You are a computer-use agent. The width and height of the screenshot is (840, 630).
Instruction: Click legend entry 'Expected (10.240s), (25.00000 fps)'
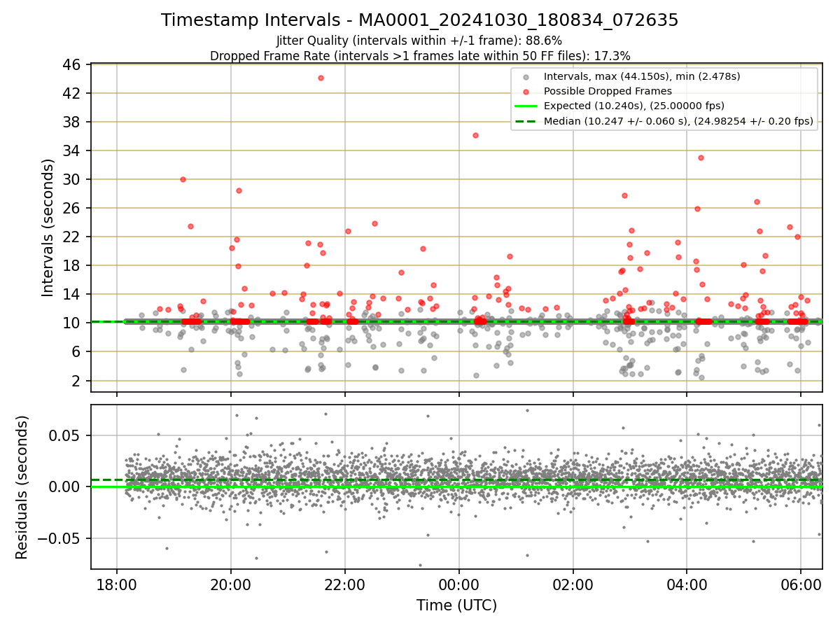pos(633,106)
